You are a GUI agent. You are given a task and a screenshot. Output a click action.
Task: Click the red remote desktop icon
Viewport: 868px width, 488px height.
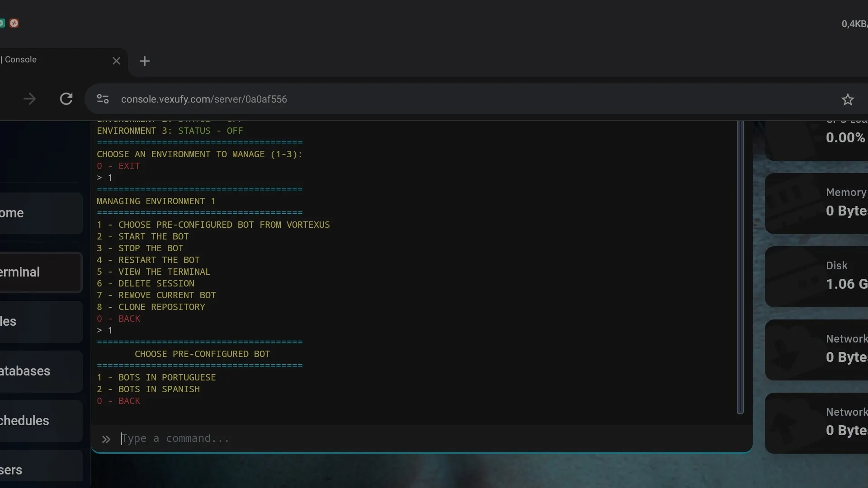coord(14,23)
